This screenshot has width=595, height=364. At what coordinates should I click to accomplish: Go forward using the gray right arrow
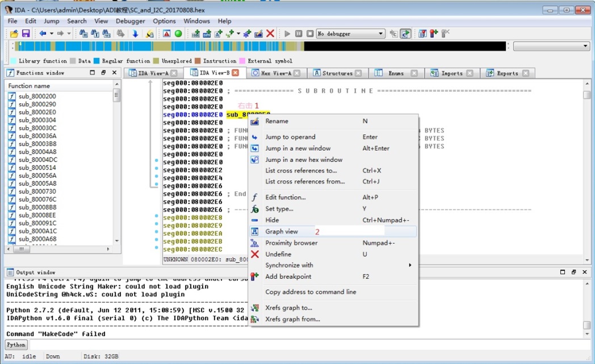tap(60, 33)
